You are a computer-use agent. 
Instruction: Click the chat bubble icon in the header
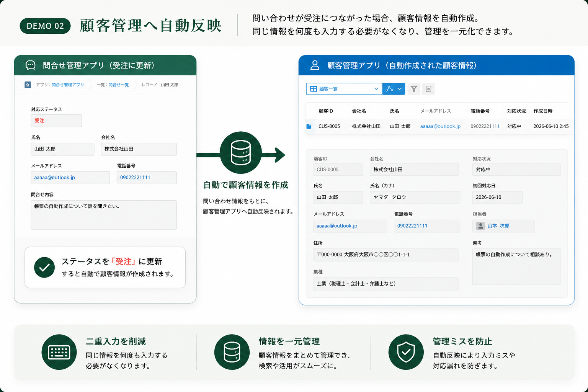[31, 65]
